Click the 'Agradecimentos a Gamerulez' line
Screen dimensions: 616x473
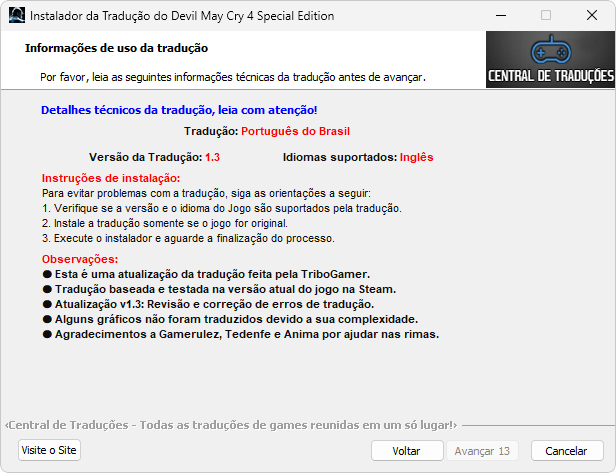click(241, 334)
